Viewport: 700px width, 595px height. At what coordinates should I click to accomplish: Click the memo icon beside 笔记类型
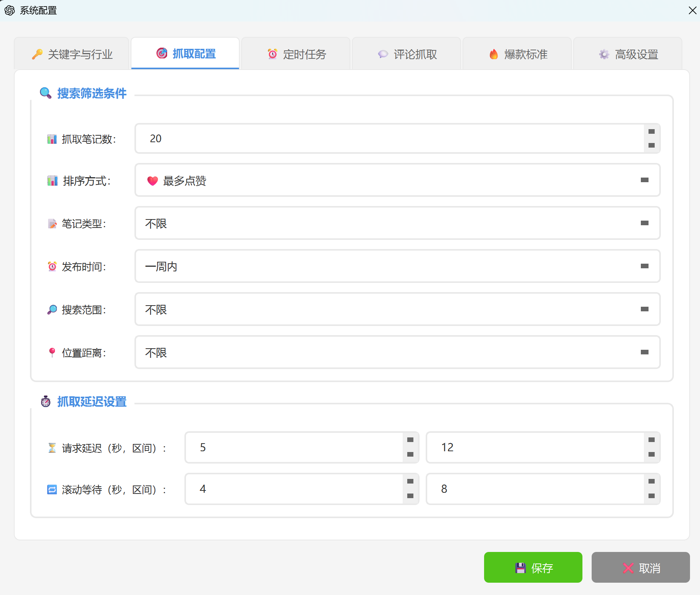click(51, 223)
